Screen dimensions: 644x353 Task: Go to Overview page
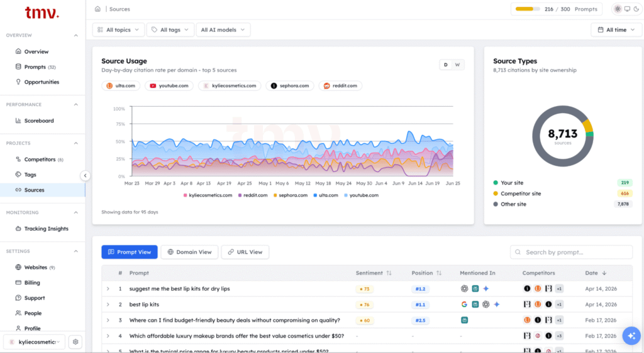click(x=36, y=52)
